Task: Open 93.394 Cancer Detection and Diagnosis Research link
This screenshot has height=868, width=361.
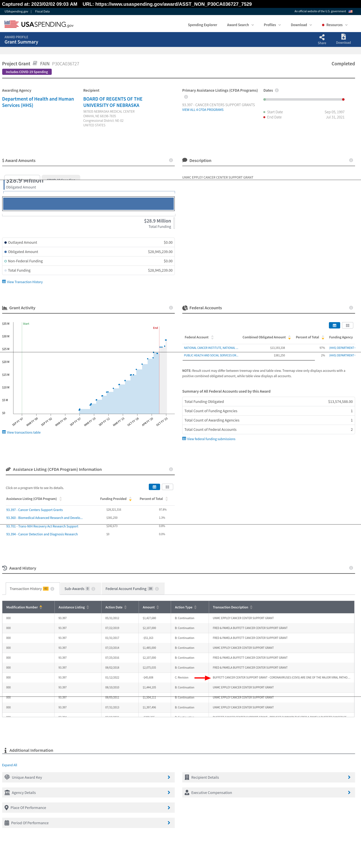Action: click(42, 534)
